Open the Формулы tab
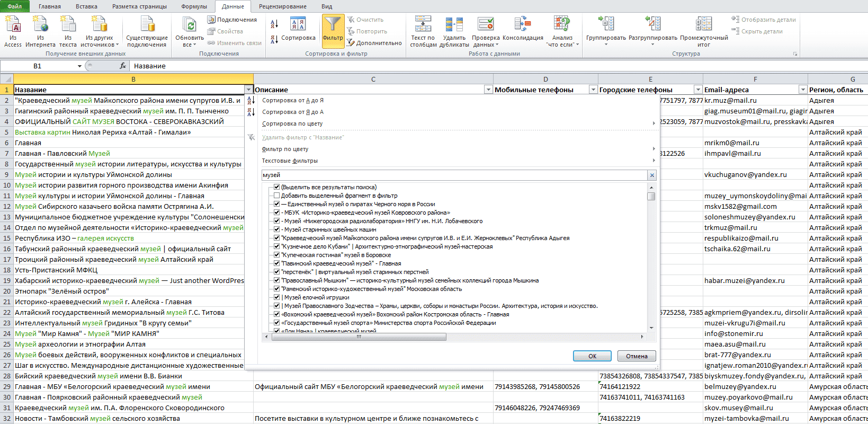 (194, 6)
